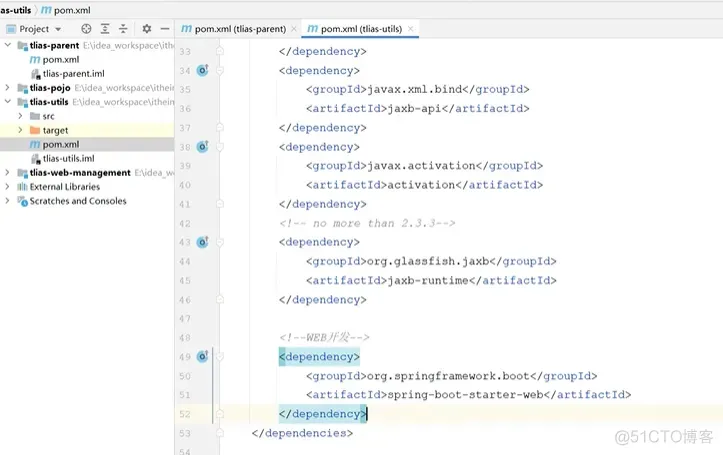723x455 pixels.
Task: Fold the dependency block at line 43
Action: (x=220, y=242)
